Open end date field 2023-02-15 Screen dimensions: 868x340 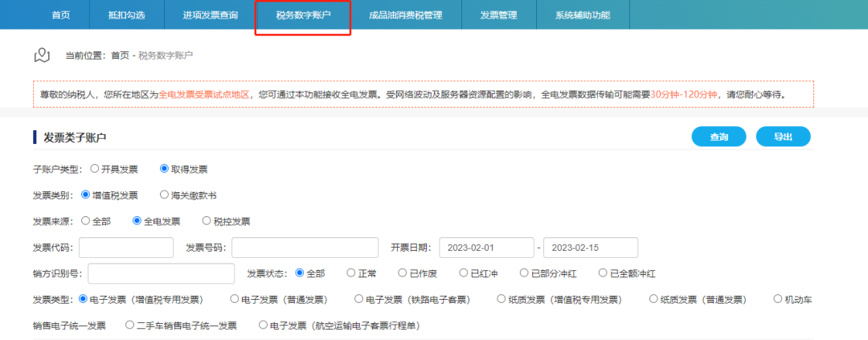coord(591,248)
